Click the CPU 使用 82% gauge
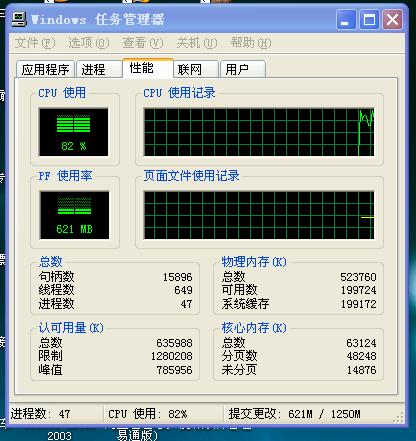416x441 pixels. (74, 132)
